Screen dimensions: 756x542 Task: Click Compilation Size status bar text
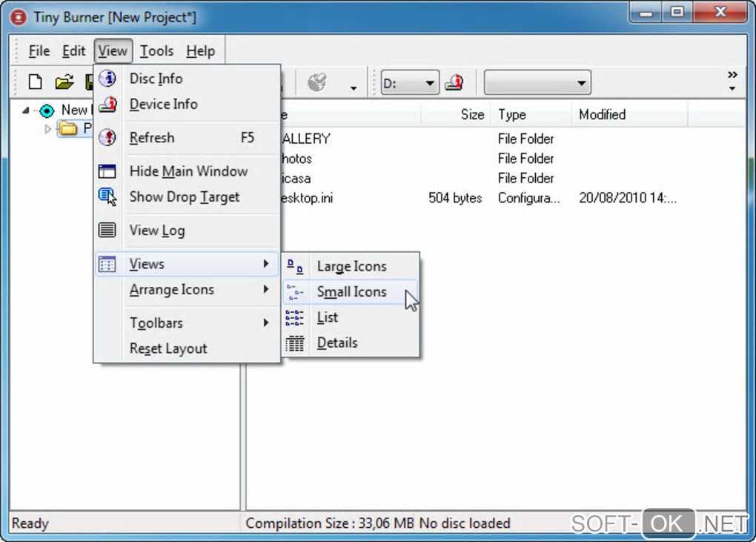pos(329,523)
